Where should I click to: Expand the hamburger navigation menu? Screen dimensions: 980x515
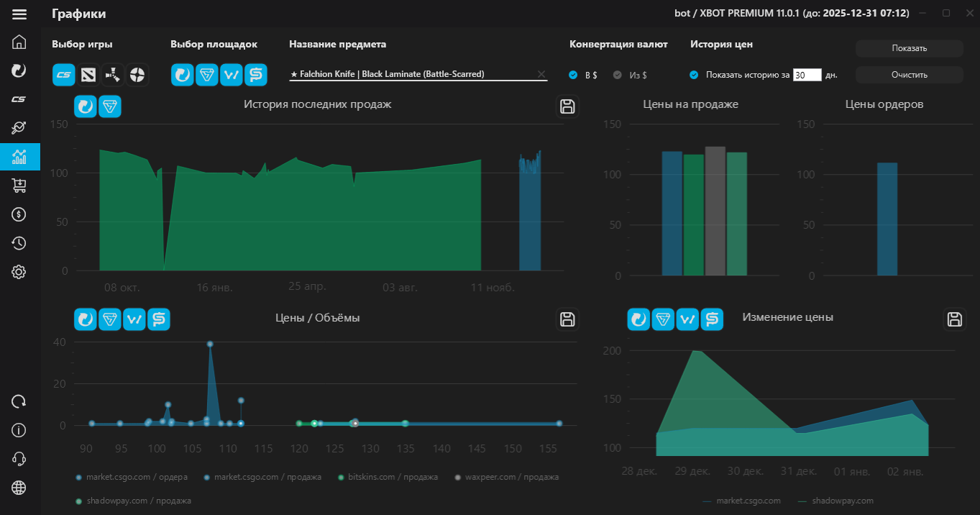pos(19,14)
